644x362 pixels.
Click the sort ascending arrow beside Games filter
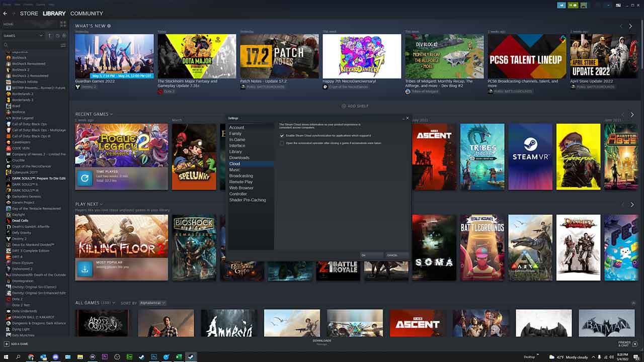50,36
